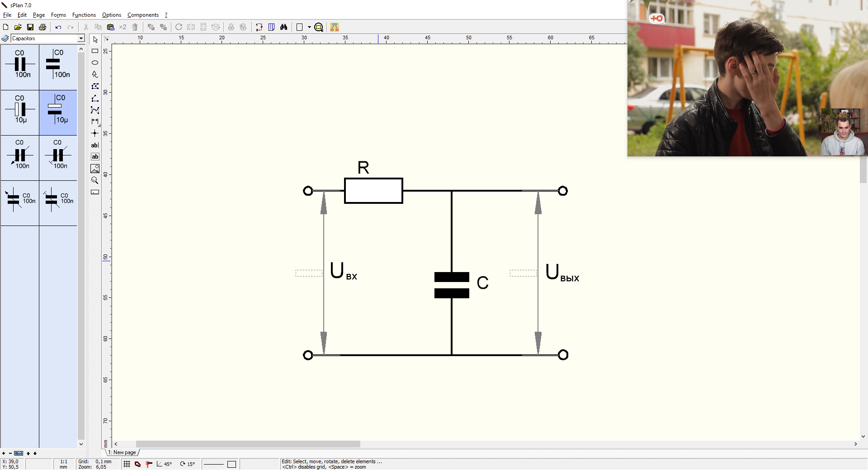Screen dimensions: 868x470
Task: Click the up arrow below component library
Action: 28,453
